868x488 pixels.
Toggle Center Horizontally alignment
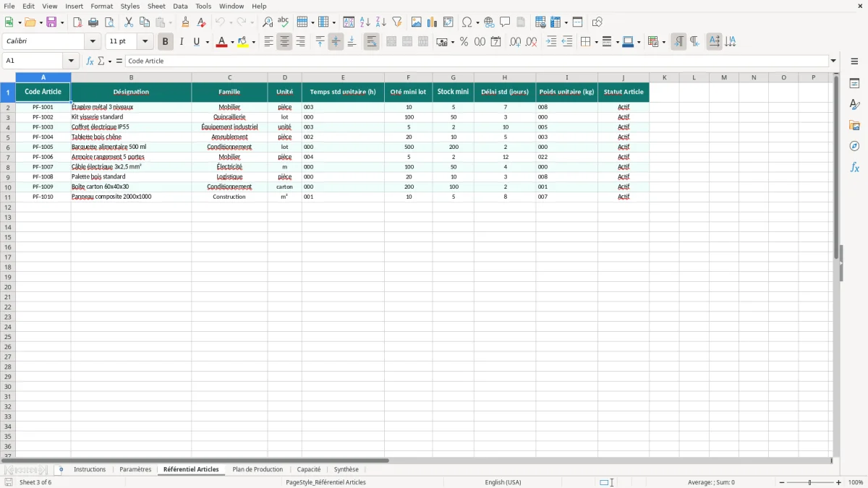pos(284,42)
